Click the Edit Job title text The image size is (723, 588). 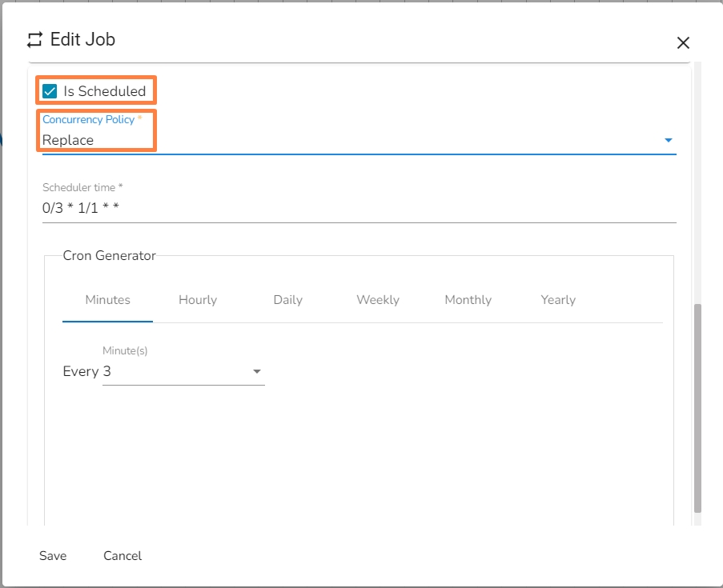point(82,39)
